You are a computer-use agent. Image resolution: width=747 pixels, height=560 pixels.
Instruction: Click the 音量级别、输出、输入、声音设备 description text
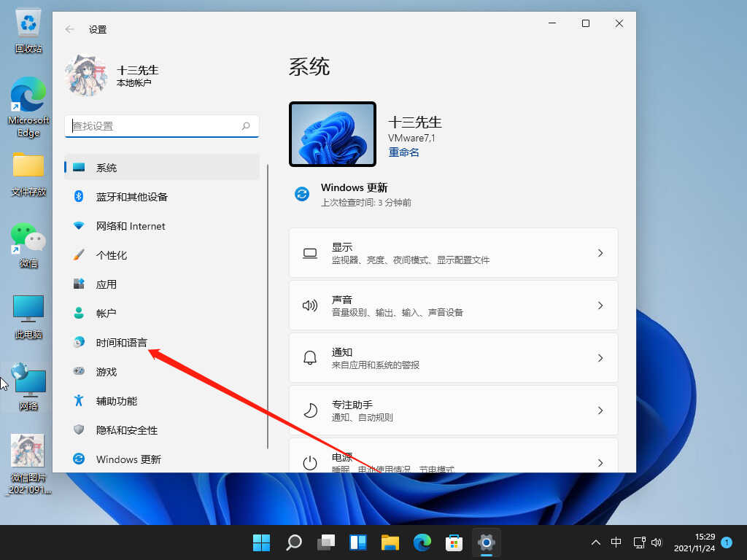[x=398, y=312]
